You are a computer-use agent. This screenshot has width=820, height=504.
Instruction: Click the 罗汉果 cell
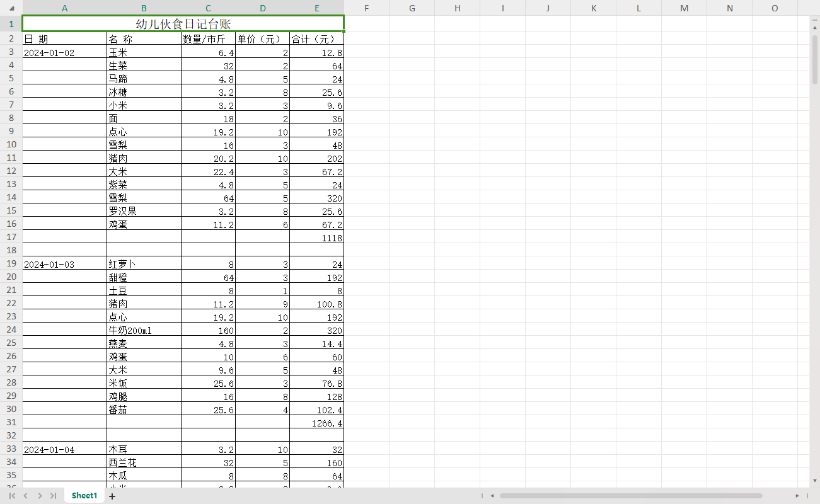[144, 211]
